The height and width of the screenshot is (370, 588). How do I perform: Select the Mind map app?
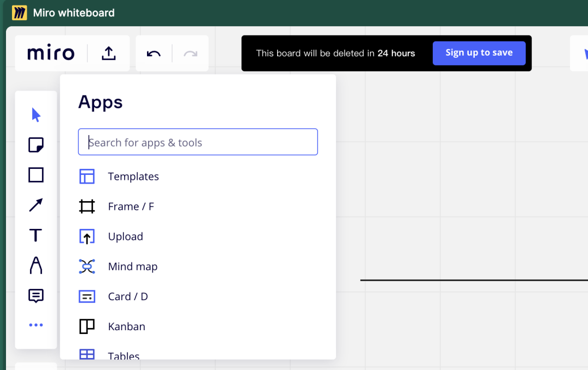[132, 266]
